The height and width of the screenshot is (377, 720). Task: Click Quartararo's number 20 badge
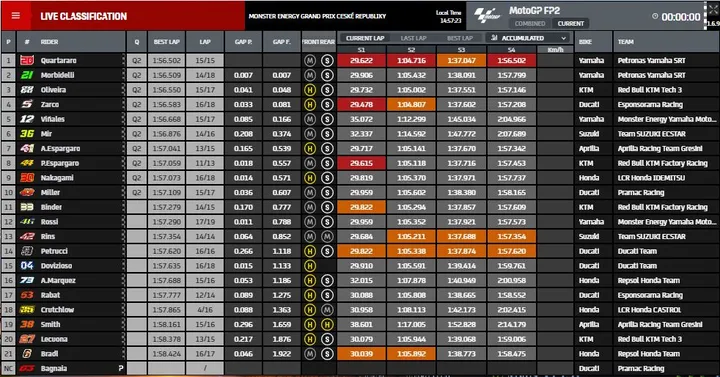[27, 60]
